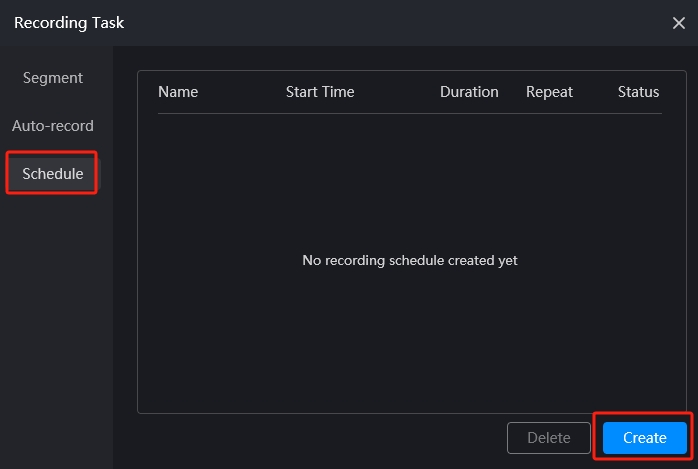The width and height of the screenshot is (698, 469).
Task: Click the Delete button
Action: pos(548,438)
